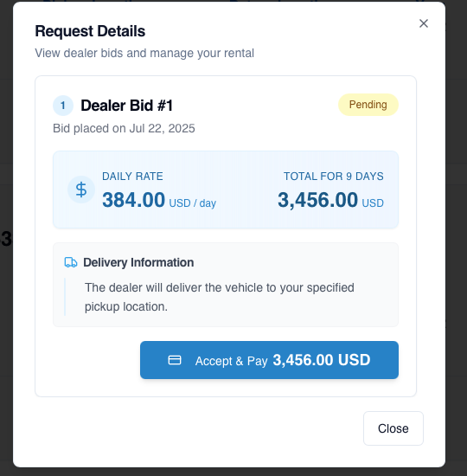Click the delivery description text
This screenshot has width=467, height=476.
click(x=220, y=297)
